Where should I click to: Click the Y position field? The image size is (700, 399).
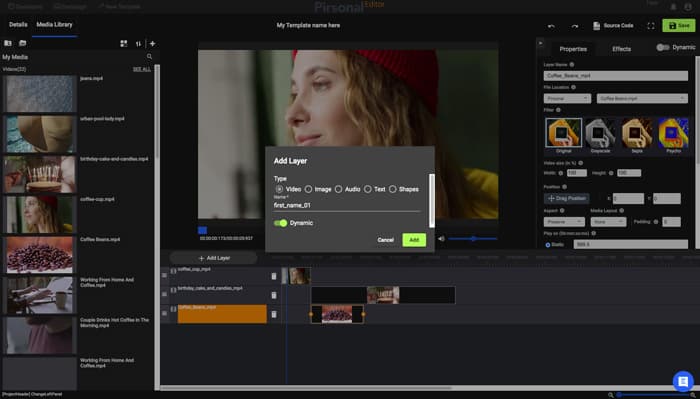[x=667, y=198]
